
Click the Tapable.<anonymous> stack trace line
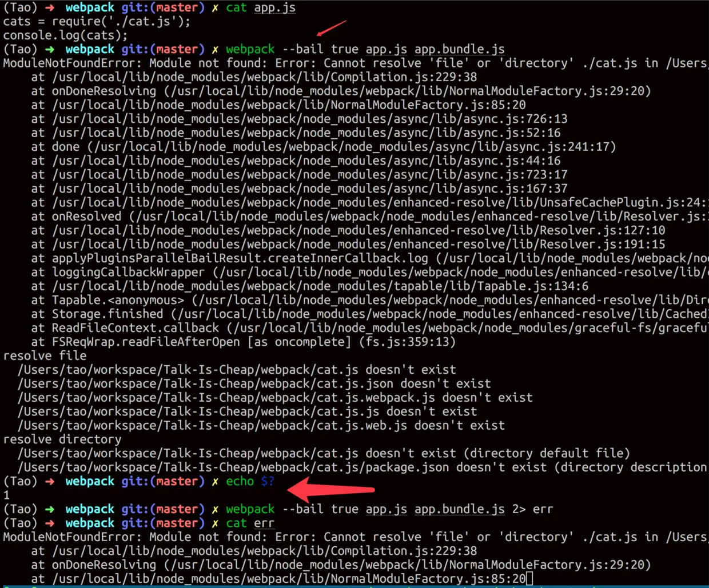click(x=370, y=300)
